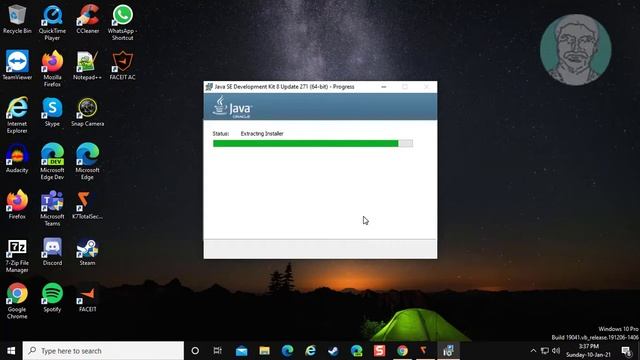The image size is (640, 360).
Task: Open Steam from the taskbar
Action: 333,351
